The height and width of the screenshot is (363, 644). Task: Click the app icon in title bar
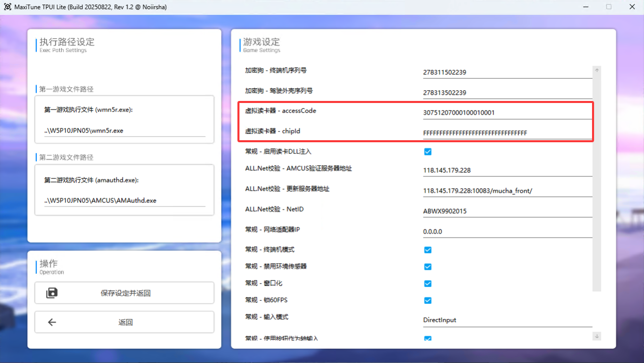[8, 7]
